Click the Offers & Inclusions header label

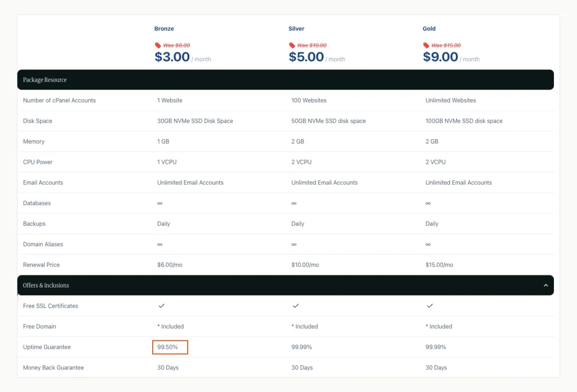(x=46, y=286)
